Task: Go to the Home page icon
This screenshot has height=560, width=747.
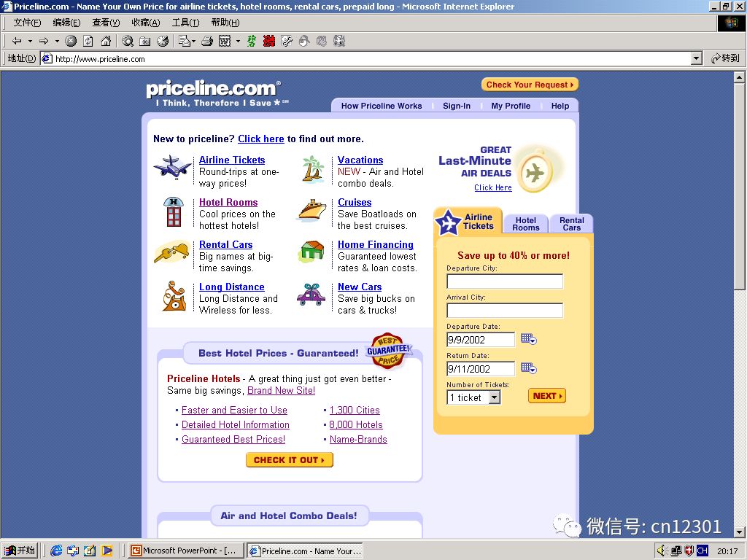Action: 106,42
